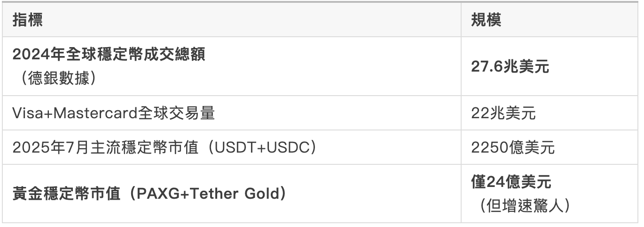
Task: Select the 22兆美元 value
Action: [503, 114]
